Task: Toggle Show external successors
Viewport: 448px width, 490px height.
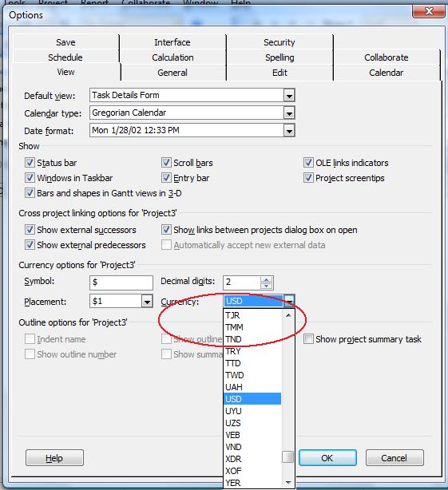Action: tap(30, 230)
